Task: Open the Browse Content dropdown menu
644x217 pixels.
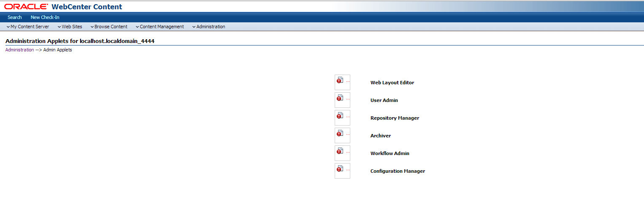Action: tap(108, 27)
